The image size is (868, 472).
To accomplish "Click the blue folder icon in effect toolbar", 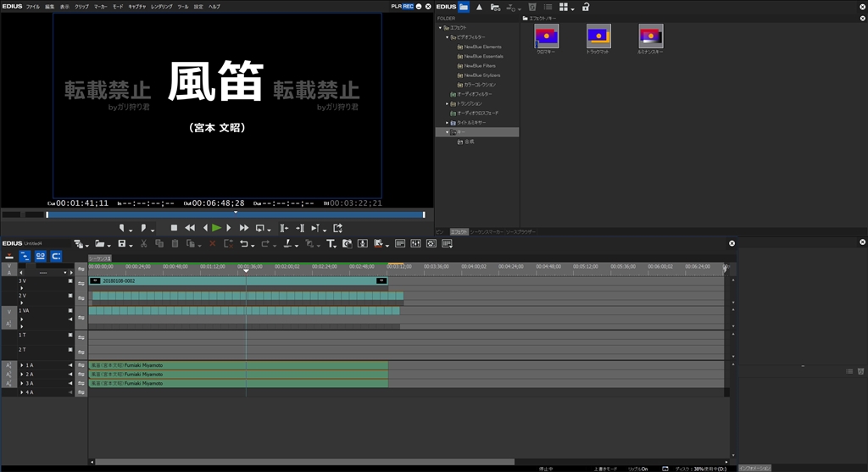I will click(464, 7).
